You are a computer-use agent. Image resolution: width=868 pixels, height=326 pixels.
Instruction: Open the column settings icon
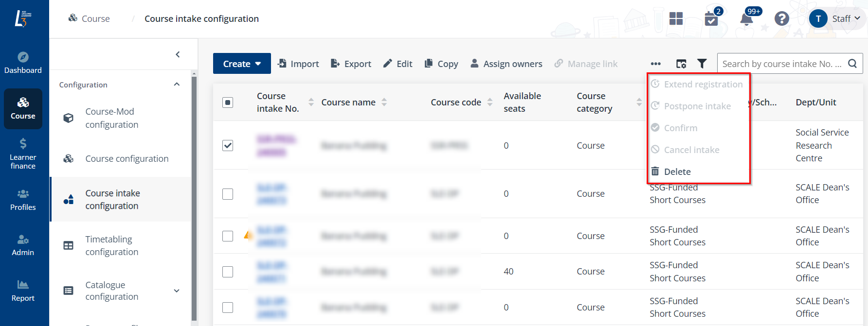681,64
